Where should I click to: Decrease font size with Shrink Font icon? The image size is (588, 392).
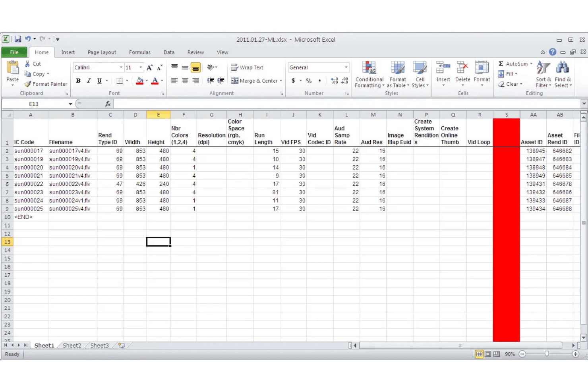point(160,68)
